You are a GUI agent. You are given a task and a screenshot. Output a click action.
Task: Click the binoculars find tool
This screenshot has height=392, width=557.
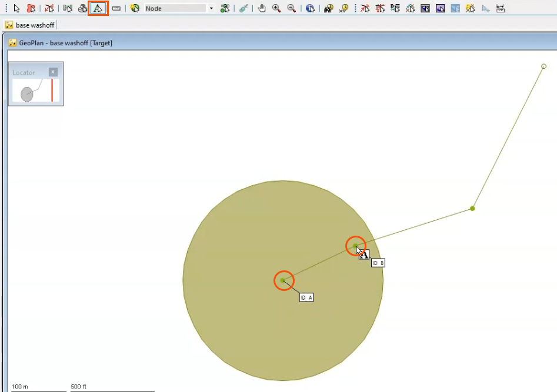[329, 9]
